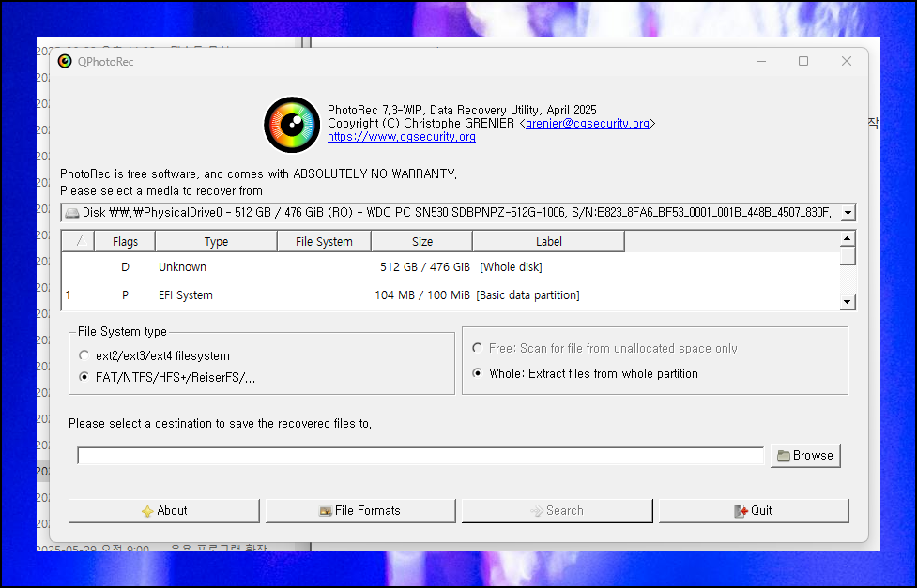Click the "104 MB / 100 MiB" size cell

click(422, 295)
